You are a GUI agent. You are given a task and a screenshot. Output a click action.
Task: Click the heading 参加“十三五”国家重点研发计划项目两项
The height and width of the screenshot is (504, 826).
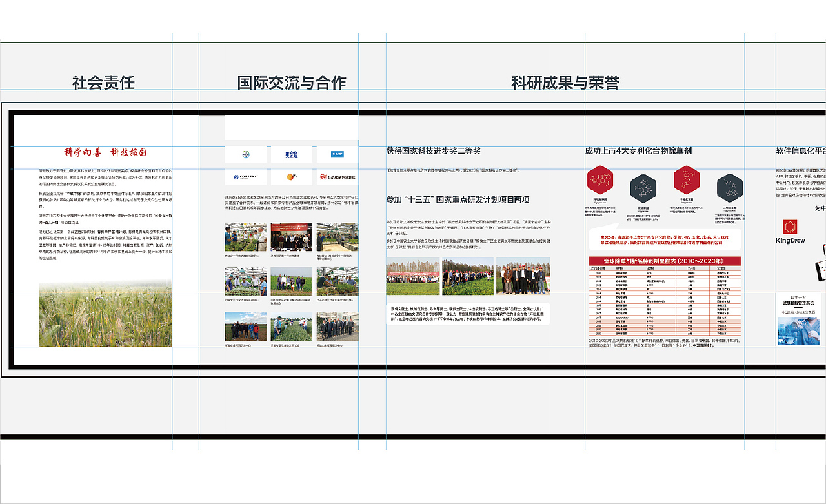point(458,199)
